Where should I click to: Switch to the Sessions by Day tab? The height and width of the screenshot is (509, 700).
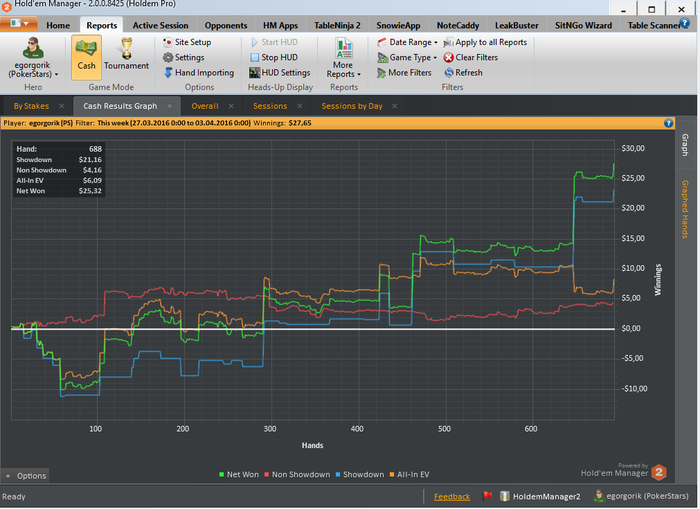click(352, 106)
